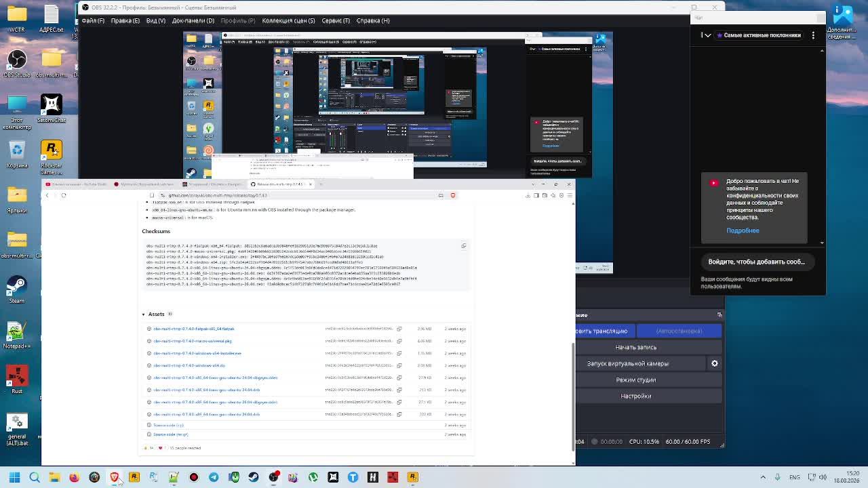Open the Подробнее link in chat notice
This screenshot has height=488, width=868.
tap(743, 230)
